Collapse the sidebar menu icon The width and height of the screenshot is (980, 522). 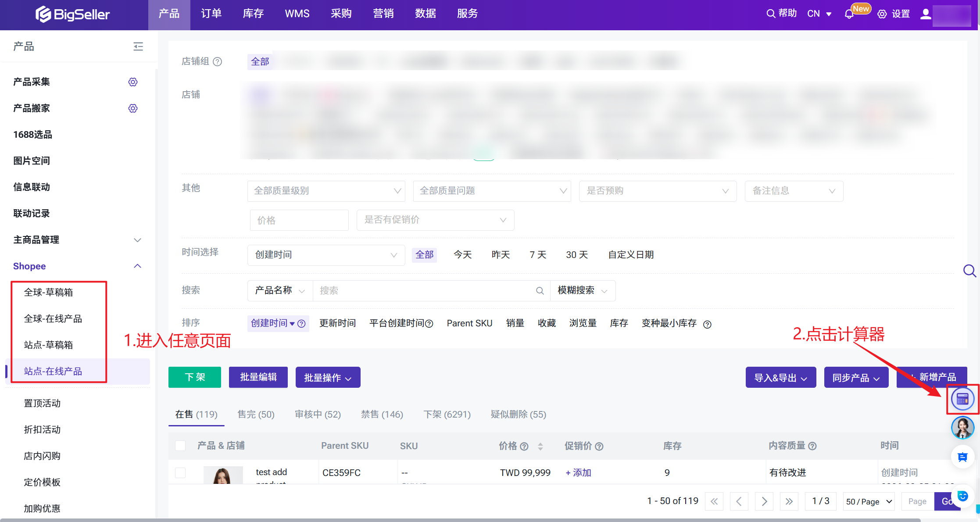pos(138,46)
